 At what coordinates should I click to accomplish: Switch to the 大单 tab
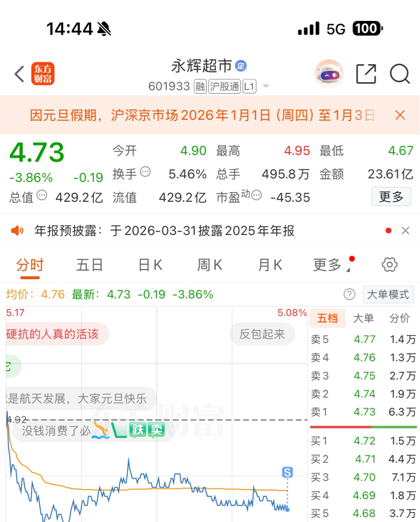point(363,318)
